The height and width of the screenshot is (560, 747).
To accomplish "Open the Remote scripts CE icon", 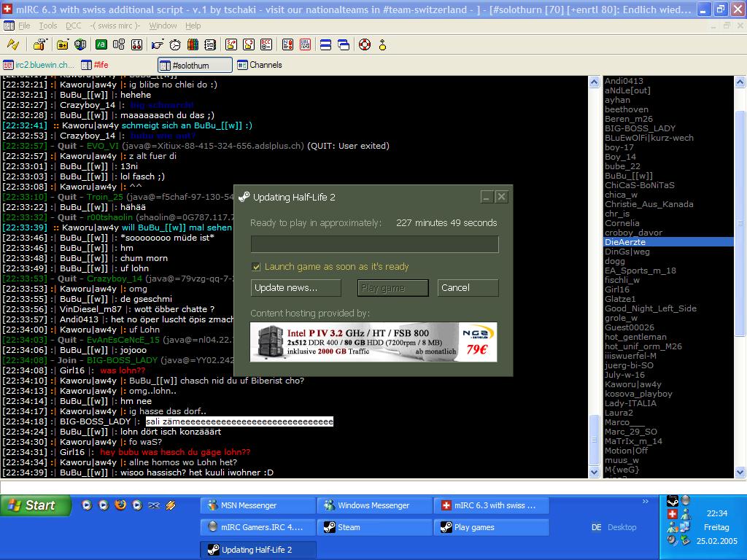I will coord(136,44).
